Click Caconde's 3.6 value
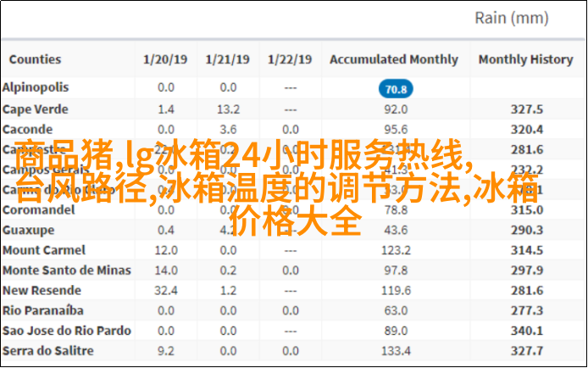Viewport: 588px width, 368px height. [x=228, y=130]
